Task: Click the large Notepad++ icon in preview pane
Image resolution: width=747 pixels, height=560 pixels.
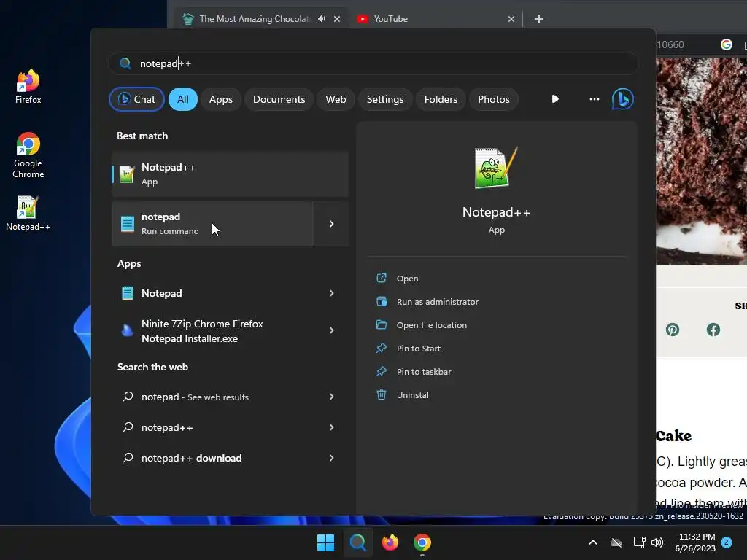Action: pos(496,168)
